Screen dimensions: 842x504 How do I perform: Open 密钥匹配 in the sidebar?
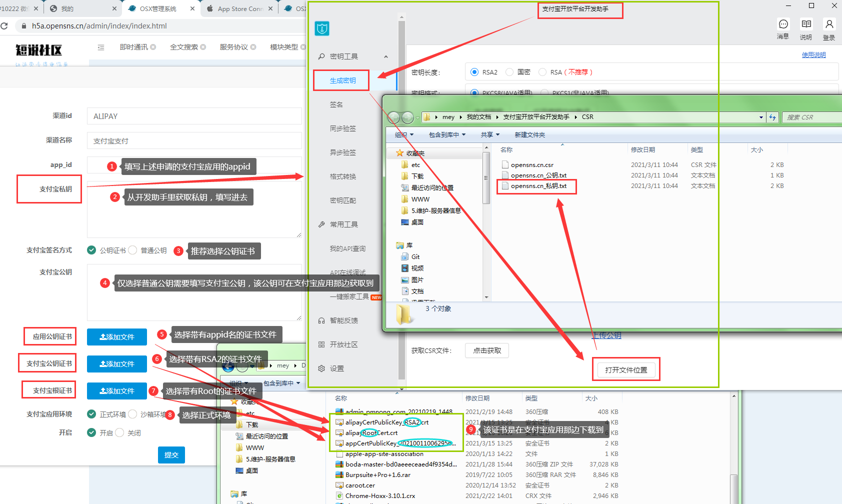pyautogui.click(x=343, y=200)
